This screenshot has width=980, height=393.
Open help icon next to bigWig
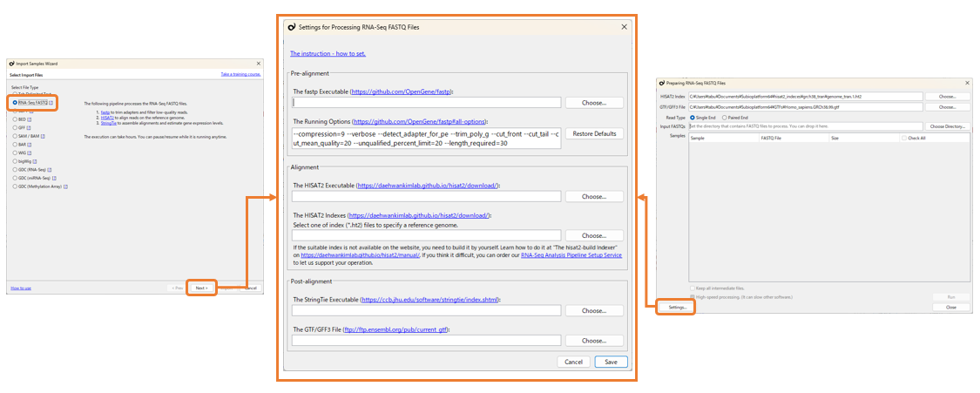tap(35, 161)
